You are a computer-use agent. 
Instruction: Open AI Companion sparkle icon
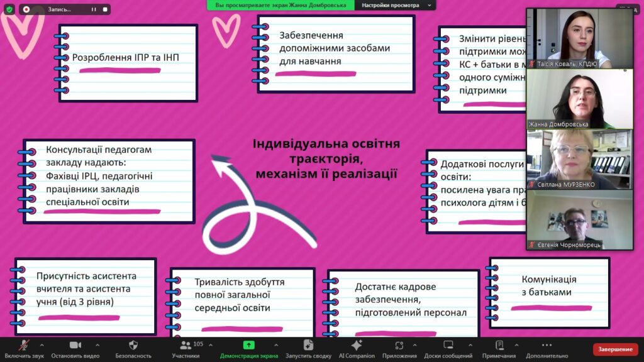(357, 346)
